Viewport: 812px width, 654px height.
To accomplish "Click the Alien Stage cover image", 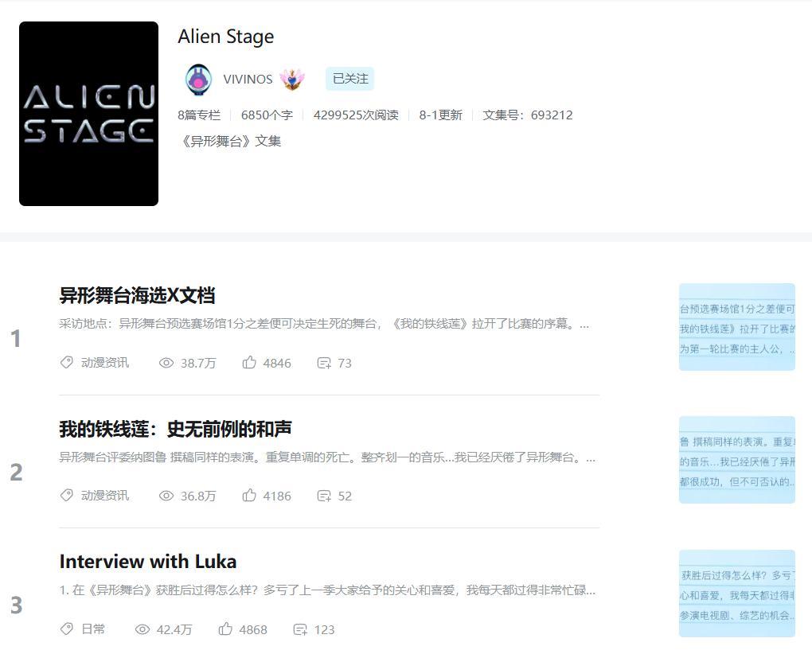I will [x=88, y=114].
